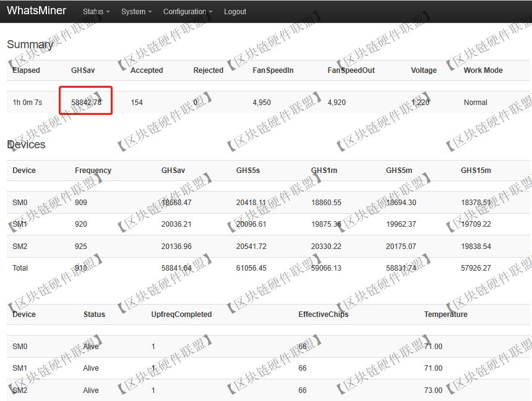This screenshot has height=401, width=532.
Task: Select Total GHS15m value 57926.27
Action: pos(476,268)
